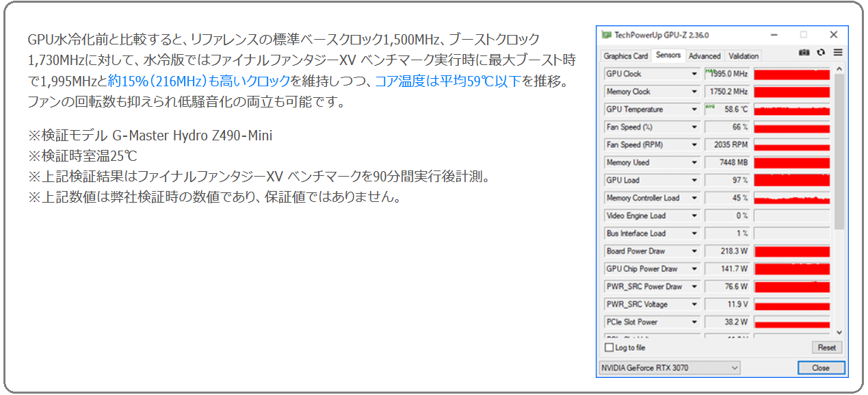
Task: Click the 0 % Video Engine Load value
Action: point(727,216)
